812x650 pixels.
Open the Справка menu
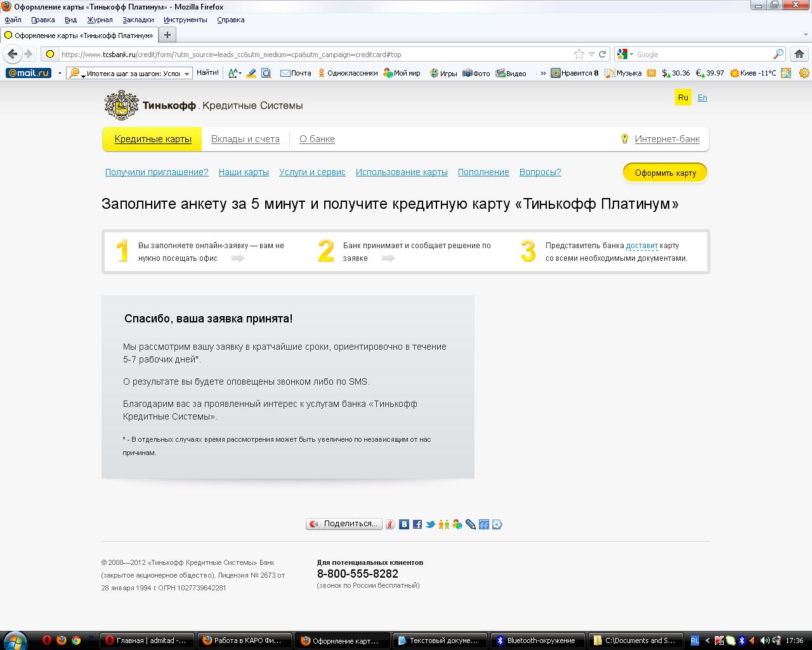tap(230, 20)
